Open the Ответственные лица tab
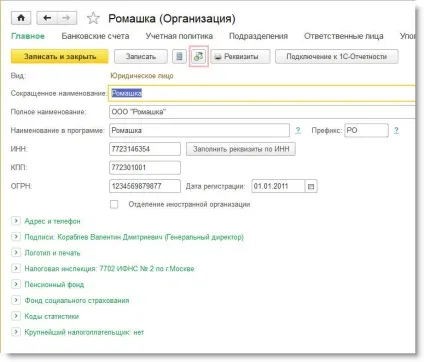424x362 pixels. point(344,36)
